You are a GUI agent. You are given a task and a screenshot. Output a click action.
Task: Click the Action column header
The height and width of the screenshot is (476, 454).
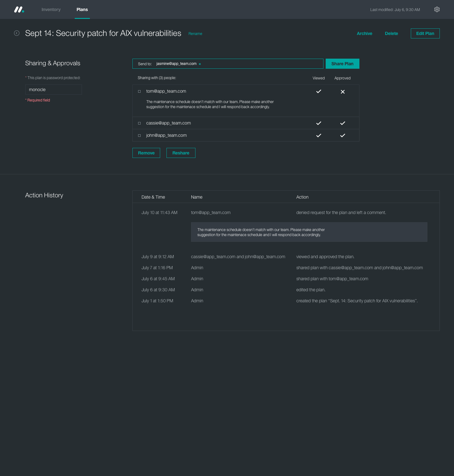click(x=302, y=197)
